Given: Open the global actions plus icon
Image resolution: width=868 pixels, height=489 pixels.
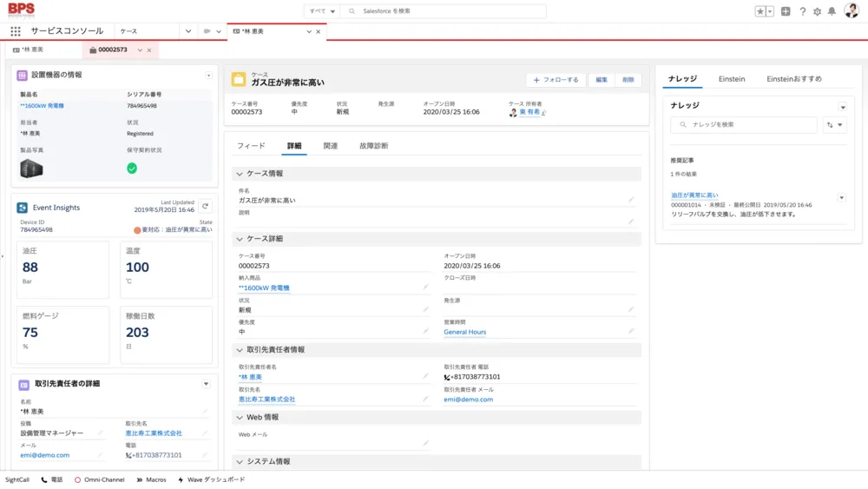Looking at the screenshot, I should tap(786, 11).
